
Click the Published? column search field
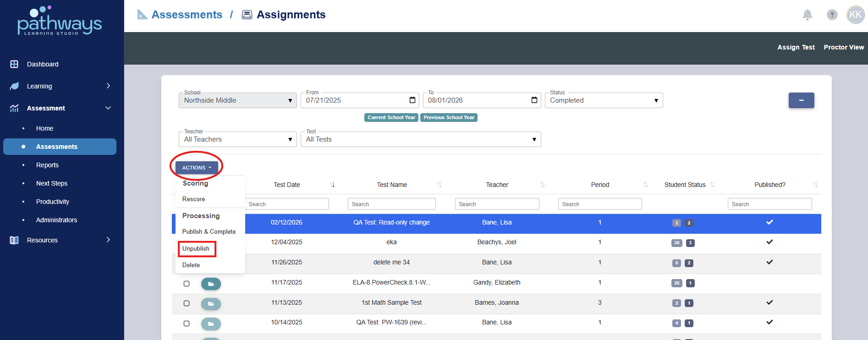[x=769, y=204]
